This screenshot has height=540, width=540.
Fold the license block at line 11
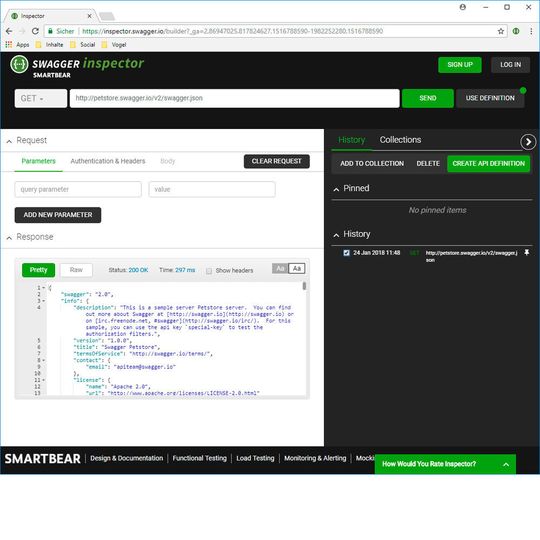point(44,380)
